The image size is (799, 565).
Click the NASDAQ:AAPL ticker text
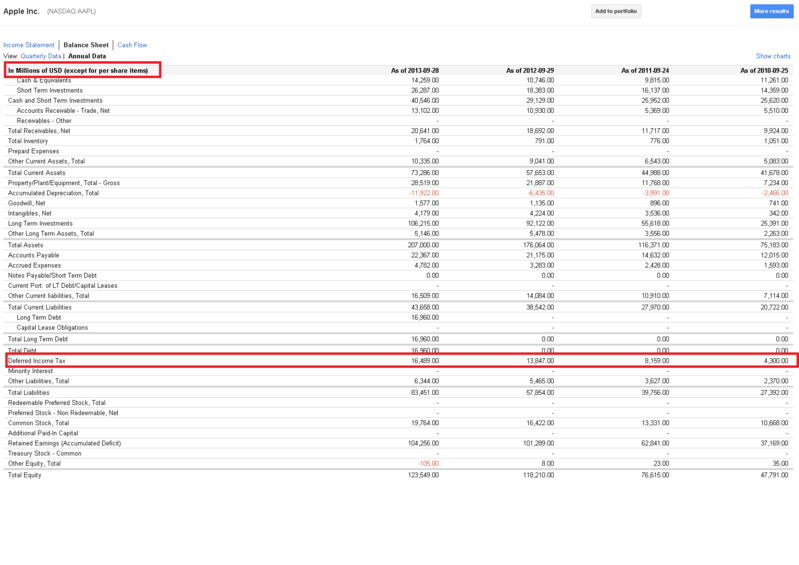(x=71, y=11)
